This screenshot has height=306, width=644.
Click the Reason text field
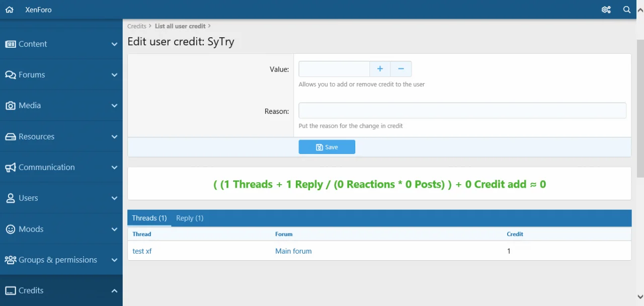(x=462, y=111)
